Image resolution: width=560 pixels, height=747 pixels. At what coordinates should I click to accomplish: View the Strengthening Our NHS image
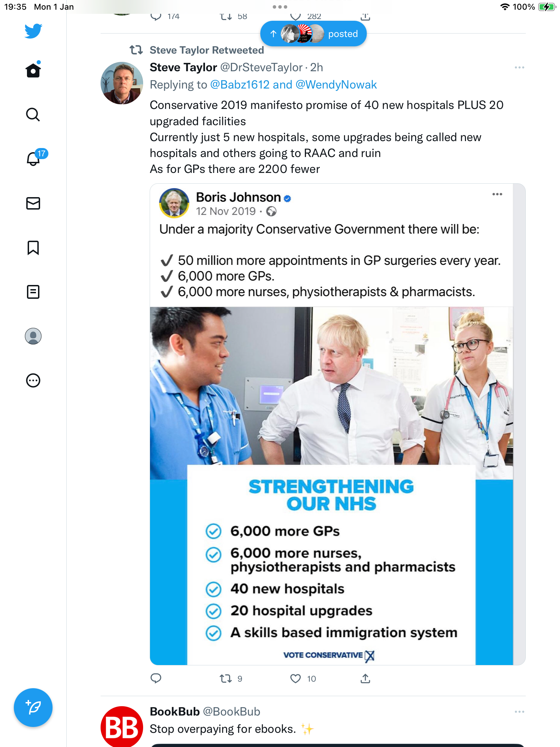(x=332, y=486)
